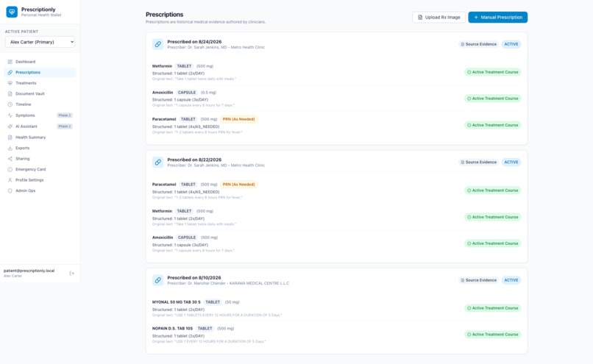Image resolution: width=593 pixels, height=364 pixels.
Task: Open the Emergency Card menu item
Action: [x=40, y=169]
